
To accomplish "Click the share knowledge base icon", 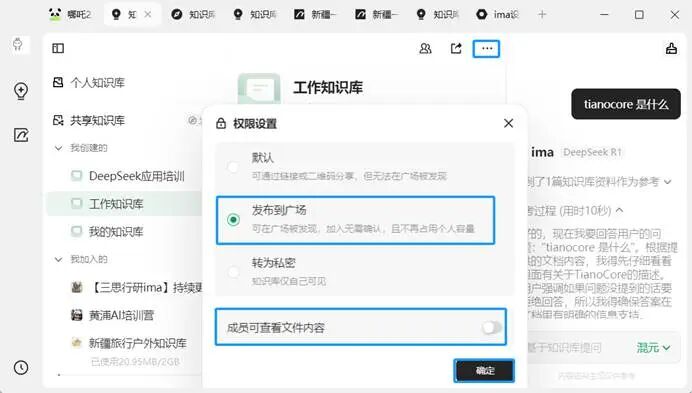I will point(456,49).
